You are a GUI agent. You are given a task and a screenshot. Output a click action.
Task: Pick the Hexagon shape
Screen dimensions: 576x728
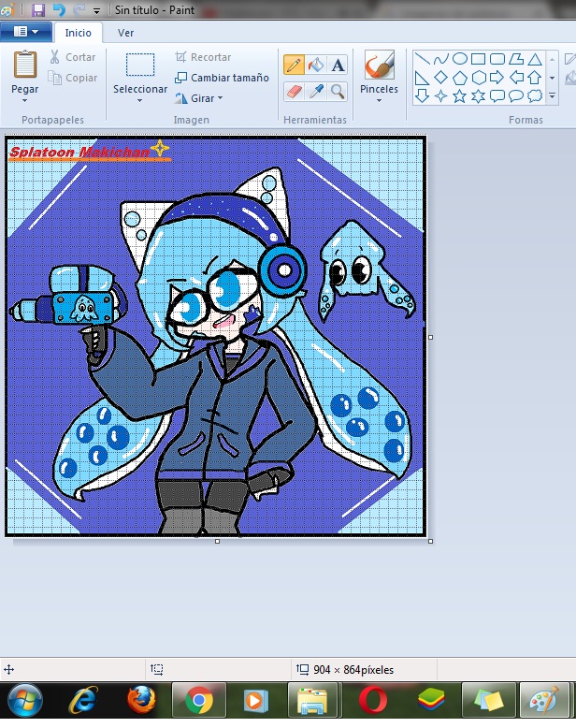point(478,78)
